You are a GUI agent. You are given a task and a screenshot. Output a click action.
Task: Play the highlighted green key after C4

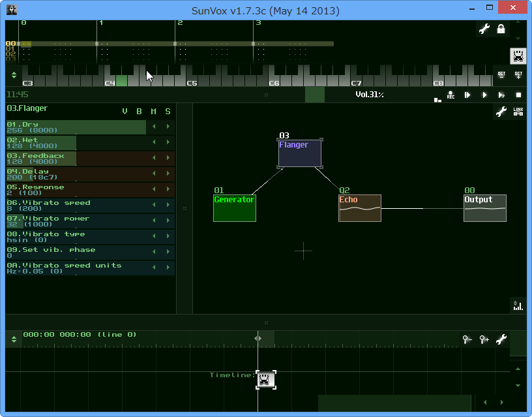point(121,81)
